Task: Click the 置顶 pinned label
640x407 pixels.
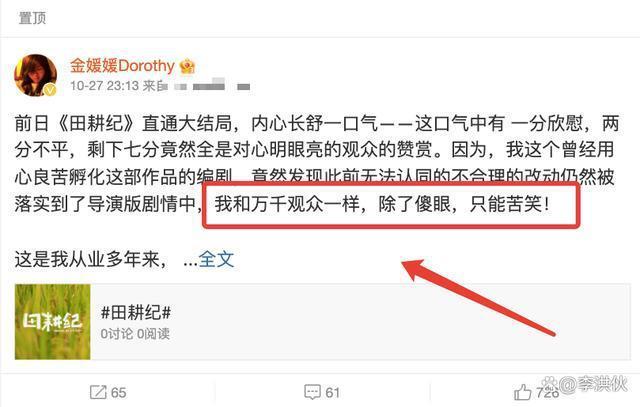Action: click(x=33, y=18)
